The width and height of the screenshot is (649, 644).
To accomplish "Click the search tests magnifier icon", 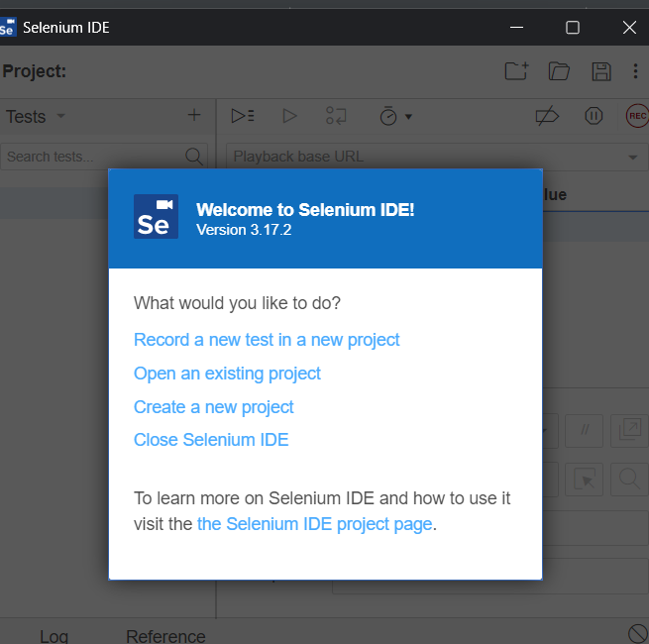I will [x=193, y=157].
